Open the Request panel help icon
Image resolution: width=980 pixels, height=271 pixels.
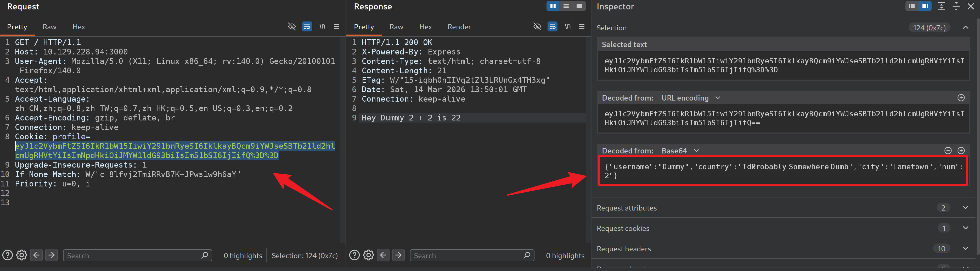click(8, 255)
